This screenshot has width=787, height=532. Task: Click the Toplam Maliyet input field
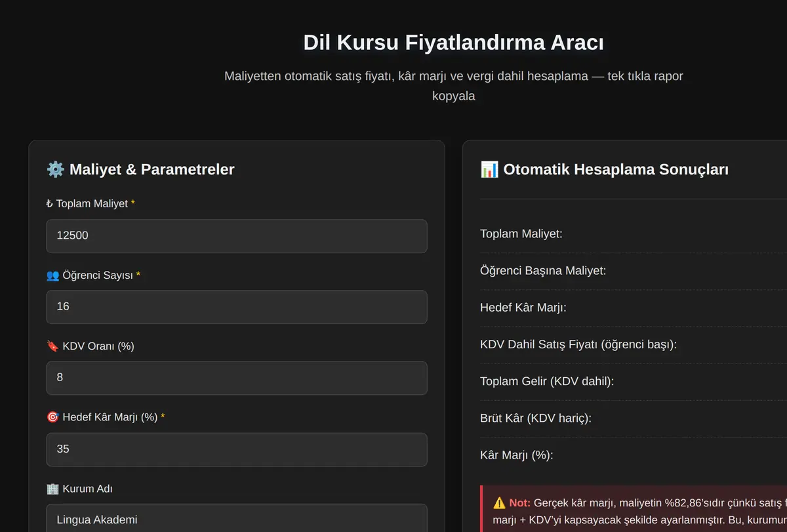point(237,236)
